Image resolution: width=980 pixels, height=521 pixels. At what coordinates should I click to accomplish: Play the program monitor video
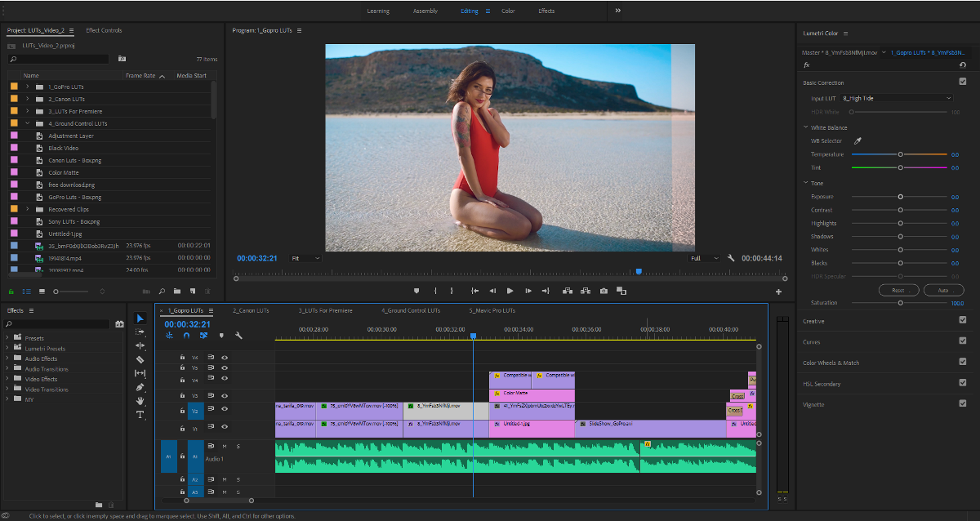pyautogui.click(x=510, y=291)
